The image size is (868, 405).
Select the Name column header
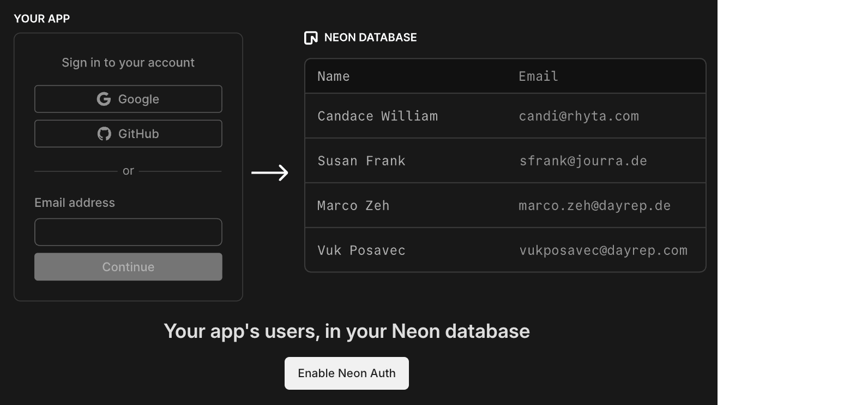pos(333,76)
